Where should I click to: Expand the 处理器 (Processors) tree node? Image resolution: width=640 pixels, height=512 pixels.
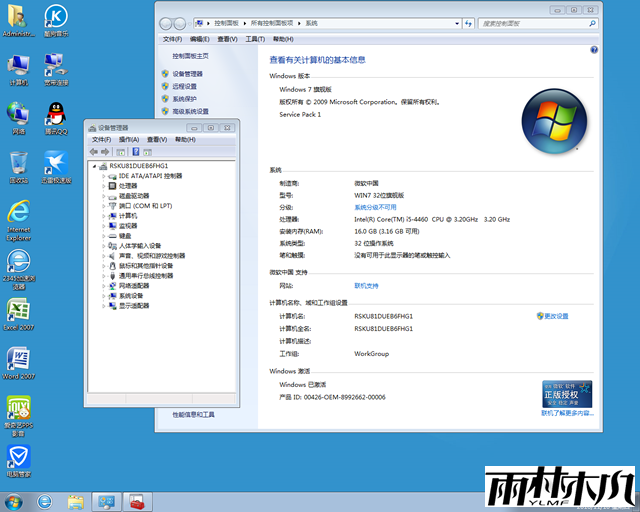pyautogui.click(x=103, y=185)
